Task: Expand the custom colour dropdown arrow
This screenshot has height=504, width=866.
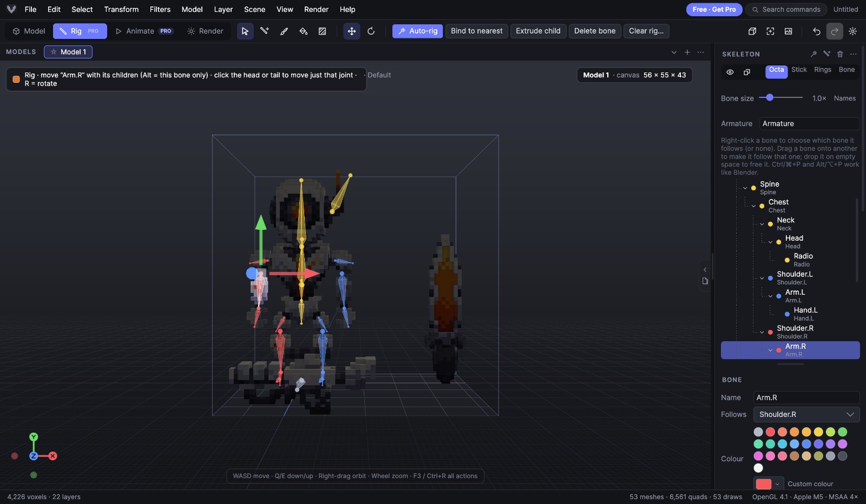Action: click(x=777, y=484)
